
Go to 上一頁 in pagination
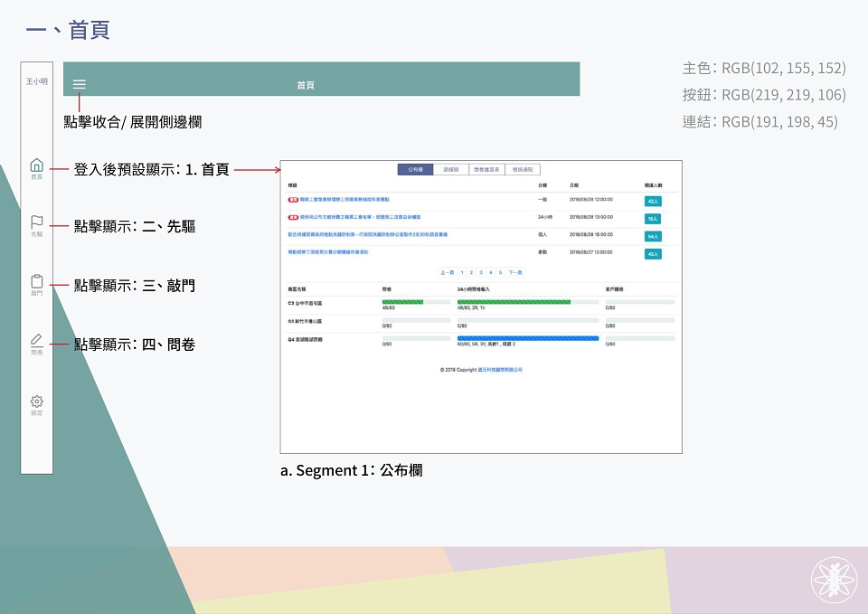pos(448,272)
